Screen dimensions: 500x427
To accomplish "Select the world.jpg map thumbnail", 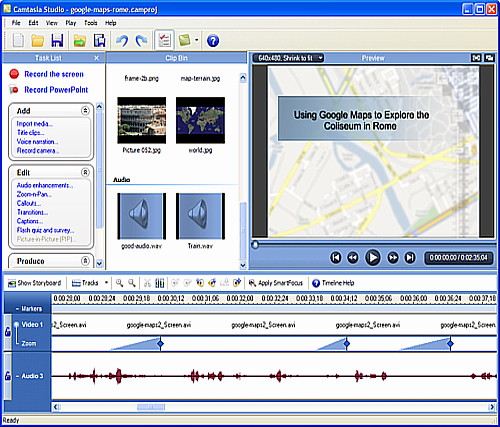I will [200, 120].
